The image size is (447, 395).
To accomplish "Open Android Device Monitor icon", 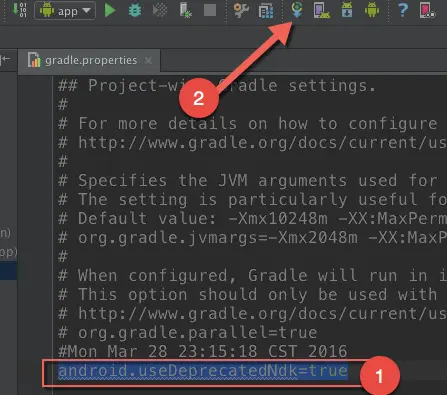I will 372,10.
